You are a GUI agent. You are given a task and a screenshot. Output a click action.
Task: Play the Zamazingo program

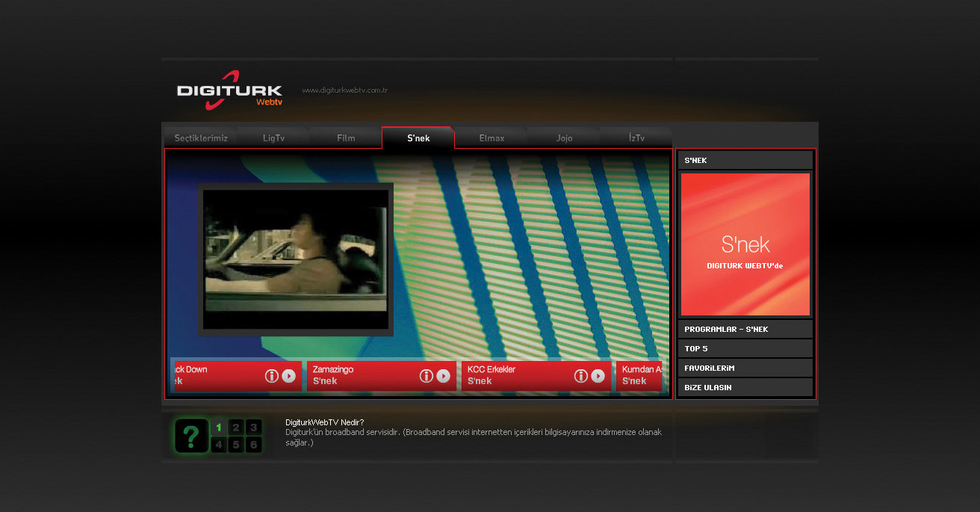444,376
